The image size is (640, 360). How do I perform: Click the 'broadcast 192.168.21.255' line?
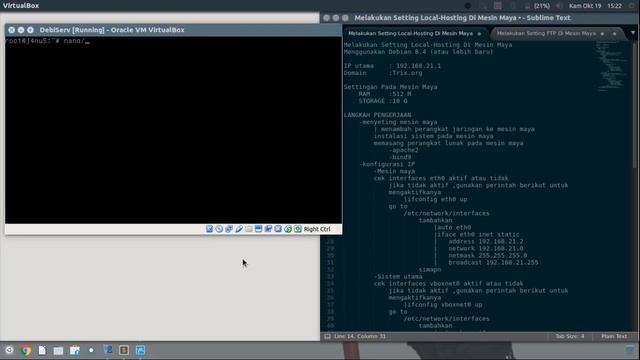click(493, 262)
